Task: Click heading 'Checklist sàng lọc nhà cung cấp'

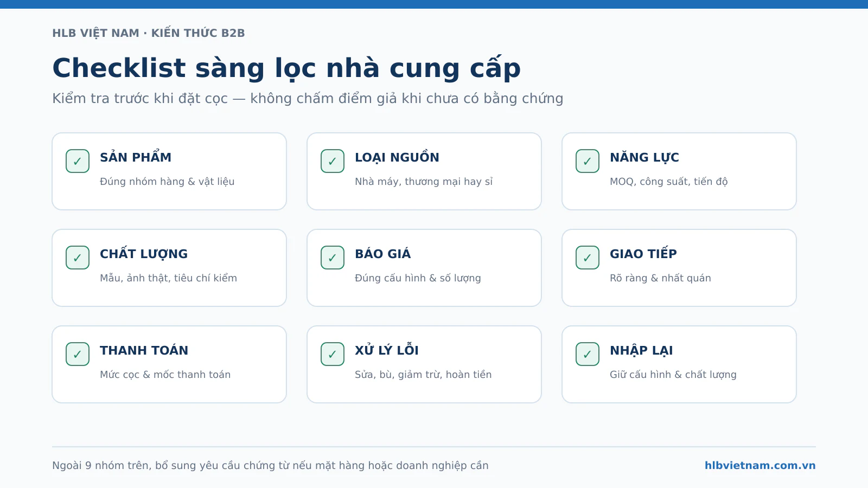Action: click(286, 68)
